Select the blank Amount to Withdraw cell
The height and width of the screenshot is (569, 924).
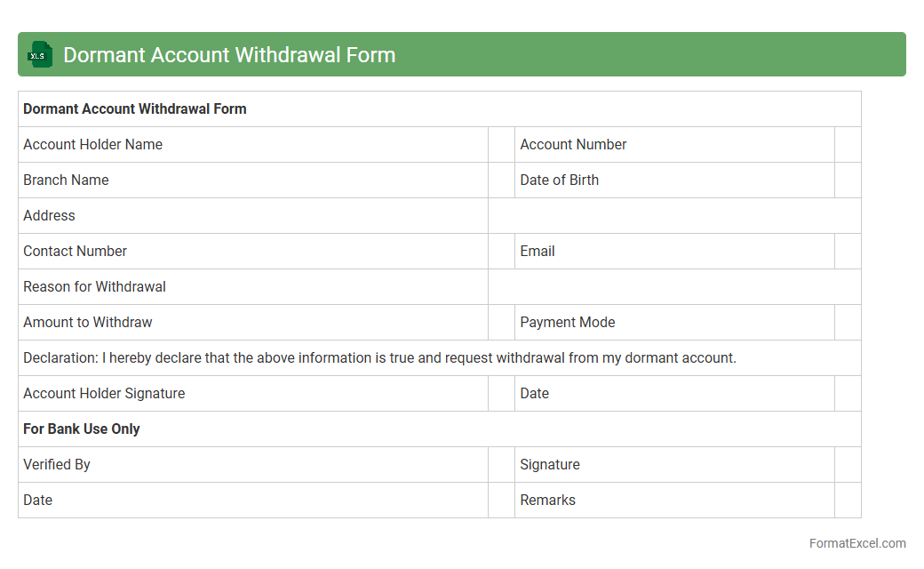(501, 323)
